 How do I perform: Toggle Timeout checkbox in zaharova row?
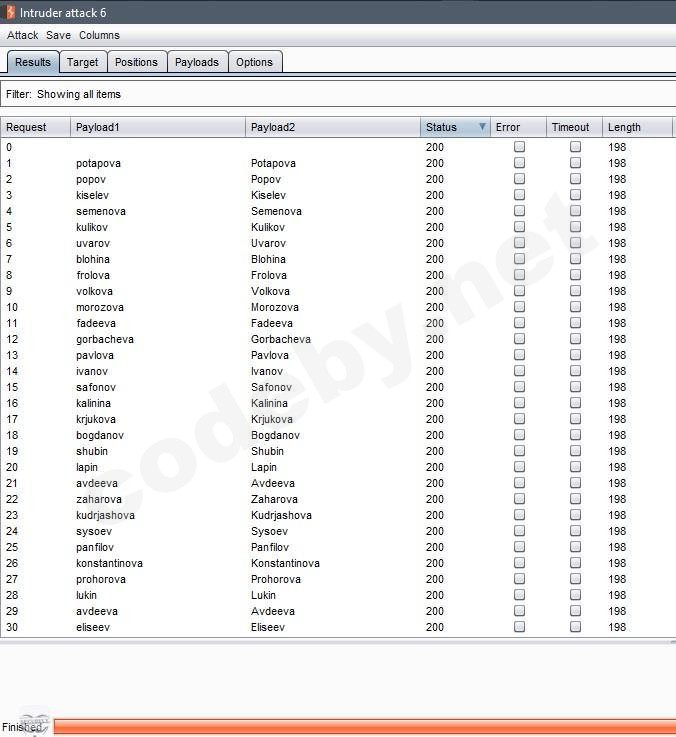tap(575, 498)
